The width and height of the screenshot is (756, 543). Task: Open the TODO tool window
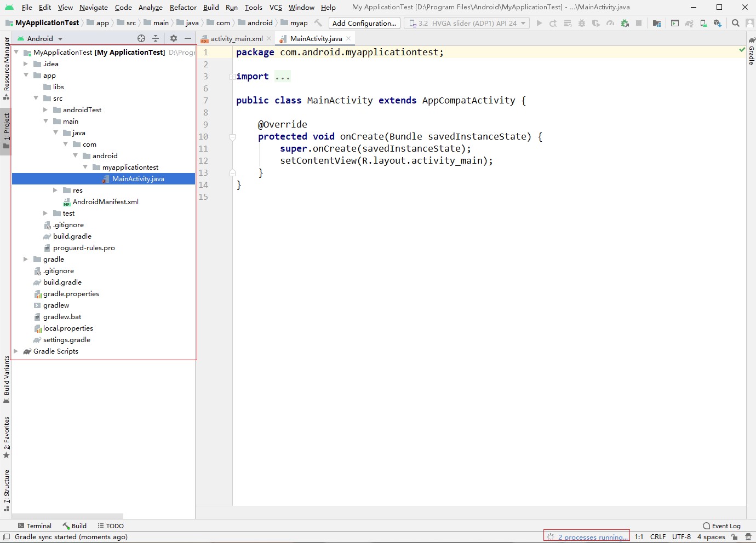pos(111,525)
